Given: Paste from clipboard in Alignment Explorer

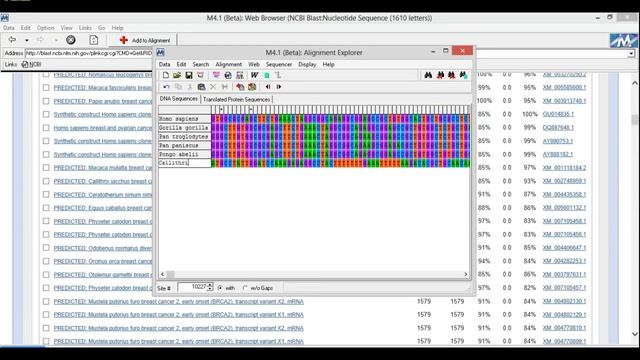Looking at the screenshot, I should (x=201, y=87).
